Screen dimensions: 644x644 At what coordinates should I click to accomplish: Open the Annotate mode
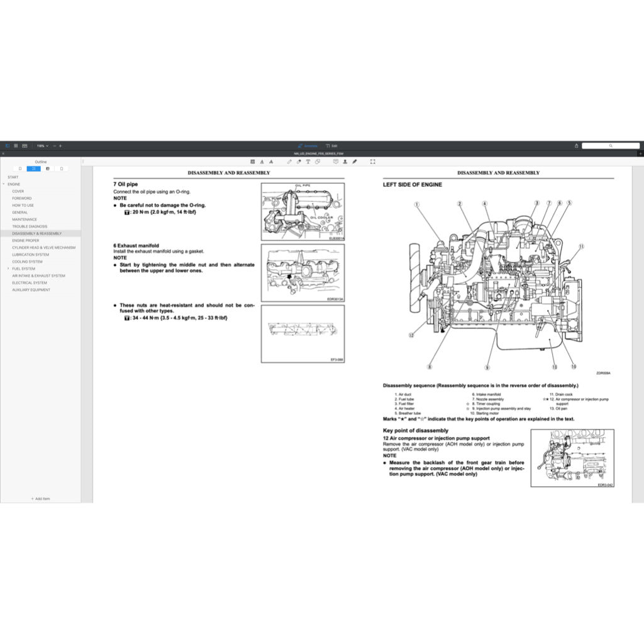[x=308, y=145]
